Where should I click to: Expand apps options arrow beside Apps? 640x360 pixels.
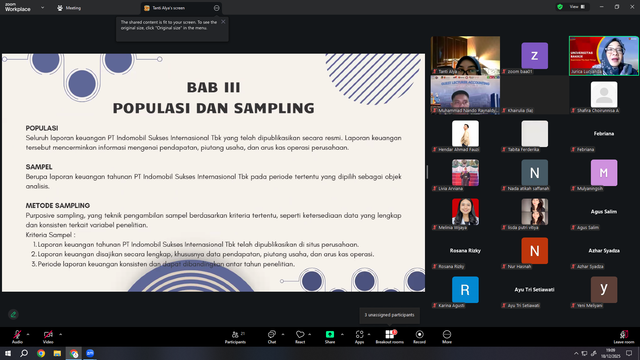[x=369, y=334]
